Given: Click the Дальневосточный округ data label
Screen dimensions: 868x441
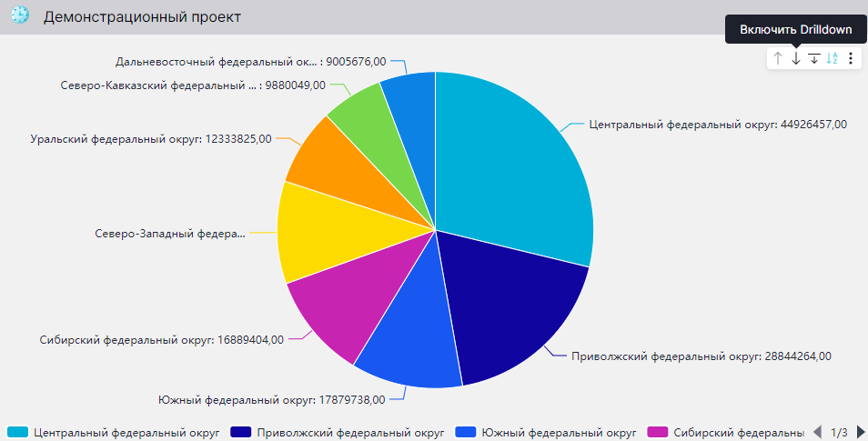Looking at the screenshot, I should point(250,62).
